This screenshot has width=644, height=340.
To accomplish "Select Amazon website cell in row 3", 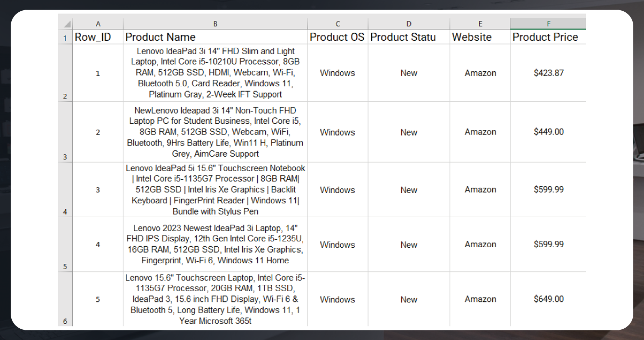I will tap(480, 132).
